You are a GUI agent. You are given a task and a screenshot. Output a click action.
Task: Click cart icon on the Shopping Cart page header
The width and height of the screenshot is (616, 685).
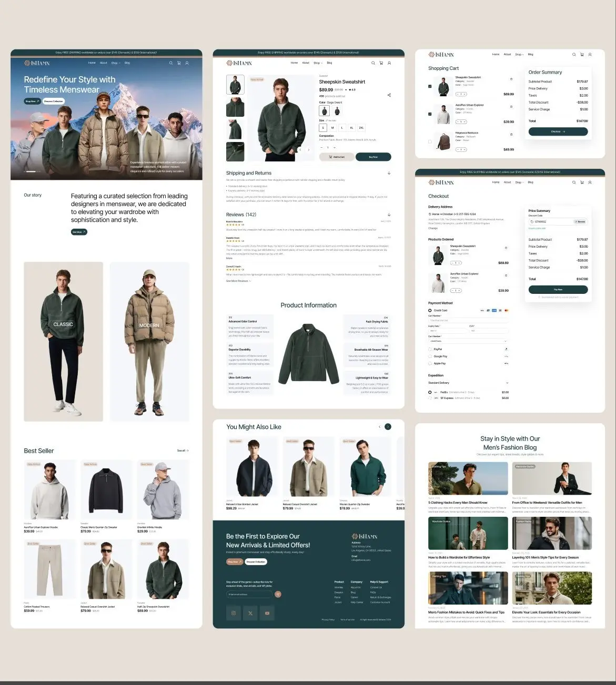(582, 55)
